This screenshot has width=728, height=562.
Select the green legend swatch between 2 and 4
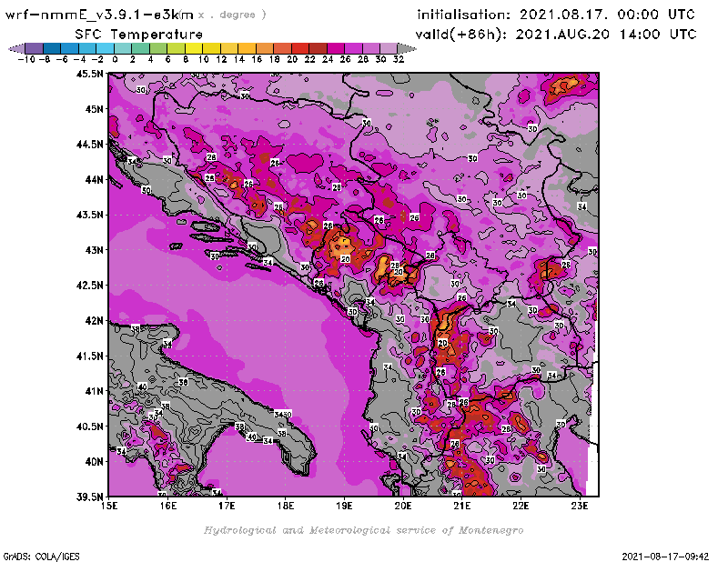(x=141, y=49)
